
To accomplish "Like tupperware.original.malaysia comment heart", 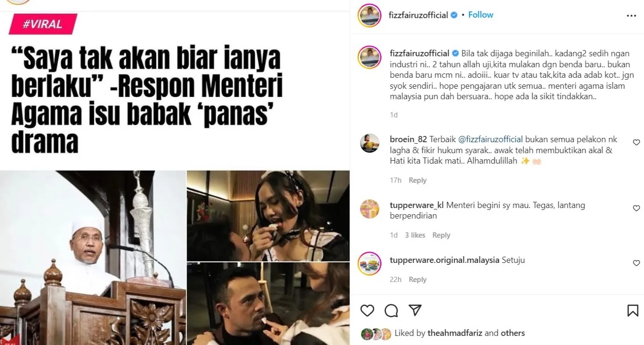I will 636,263.
